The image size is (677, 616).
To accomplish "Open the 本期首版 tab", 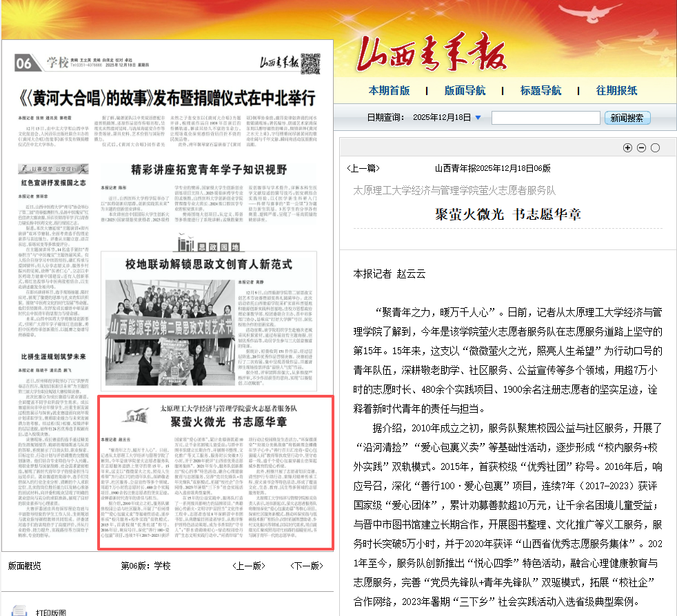I will pos(389,90).
